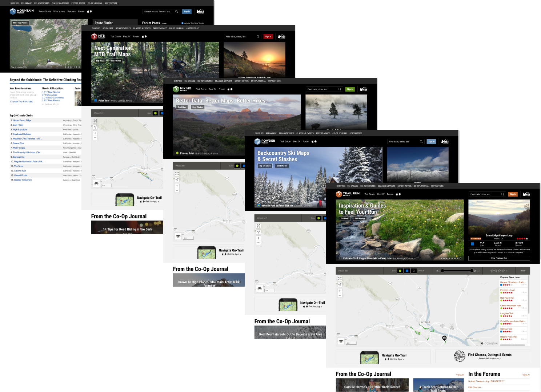This screenshot has width=541, height=392.
Task: Toggle the green circle Easy difficulty filter
Action: [x=400, y=271]
